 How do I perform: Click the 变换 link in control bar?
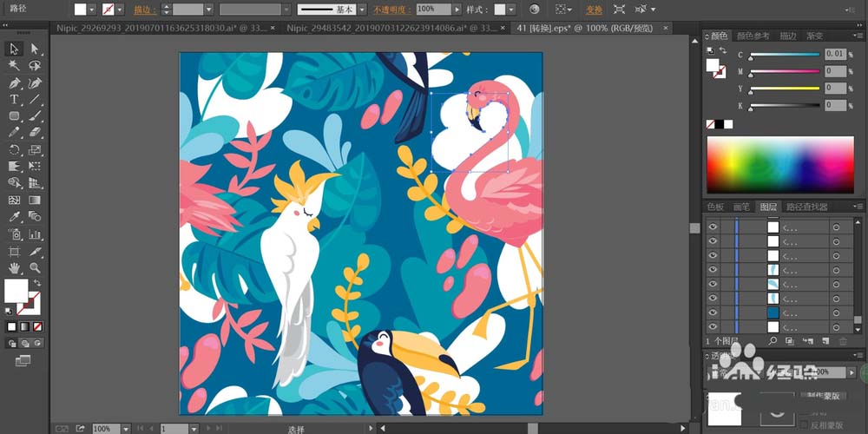pos(594,10)
